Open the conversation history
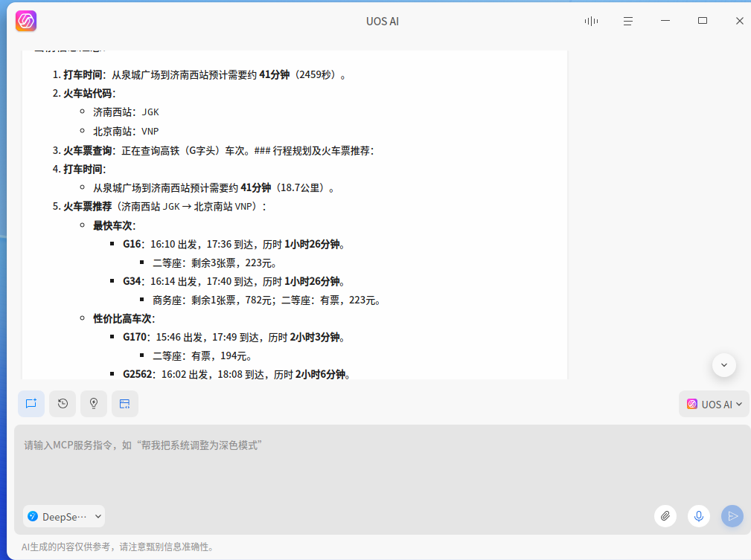This screenshot has height=560, width=751. tap(63, 404)
